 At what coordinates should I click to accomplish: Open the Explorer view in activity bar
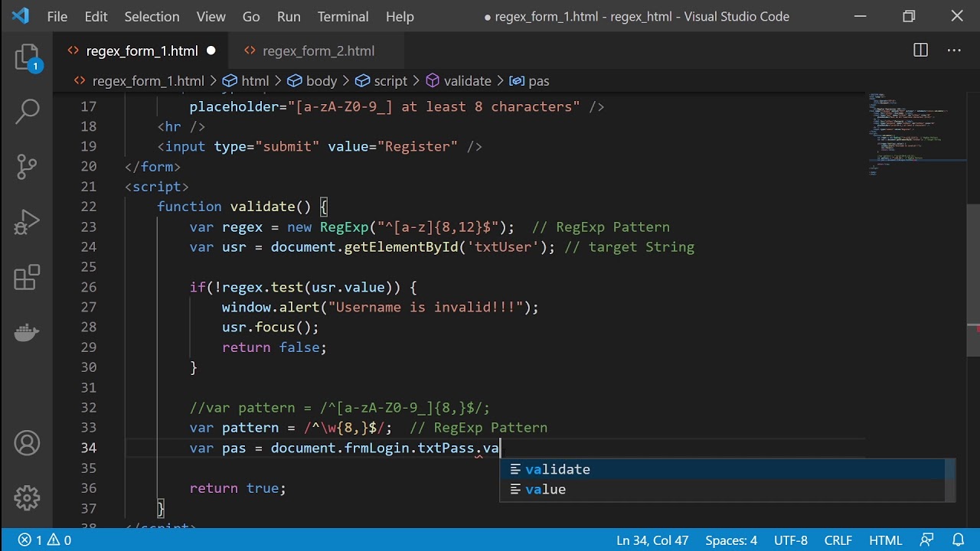click(x=27, y=58)
